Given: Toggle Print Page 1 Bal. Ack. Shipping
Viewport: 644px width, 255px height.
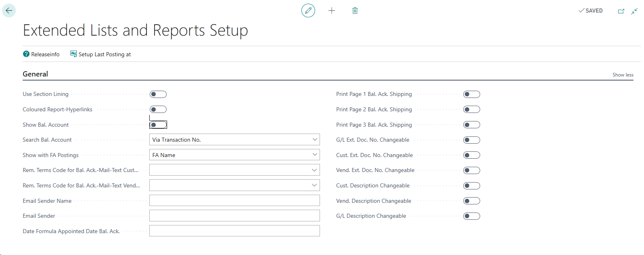Looking at the screenshot, I should point(472,94).
